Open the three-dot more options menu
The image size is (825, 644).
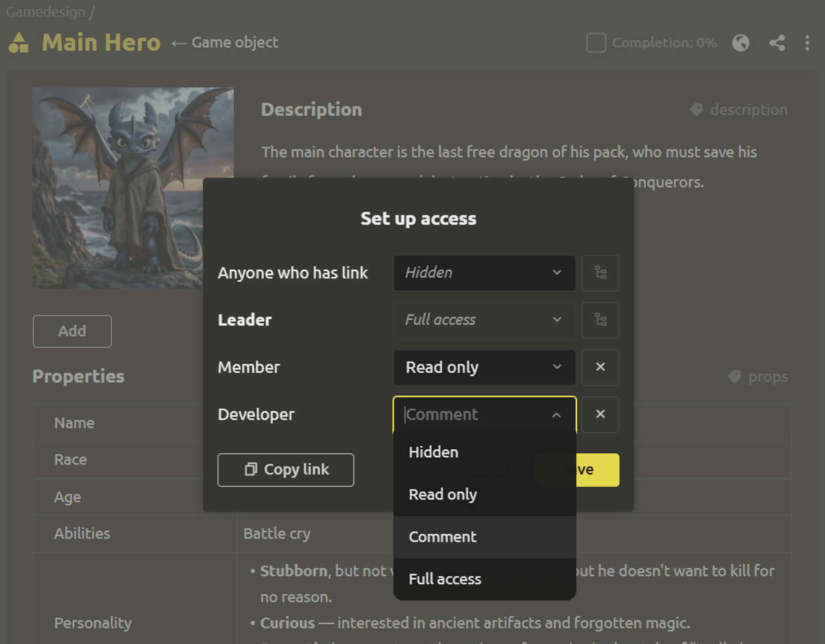pos(808,43)
